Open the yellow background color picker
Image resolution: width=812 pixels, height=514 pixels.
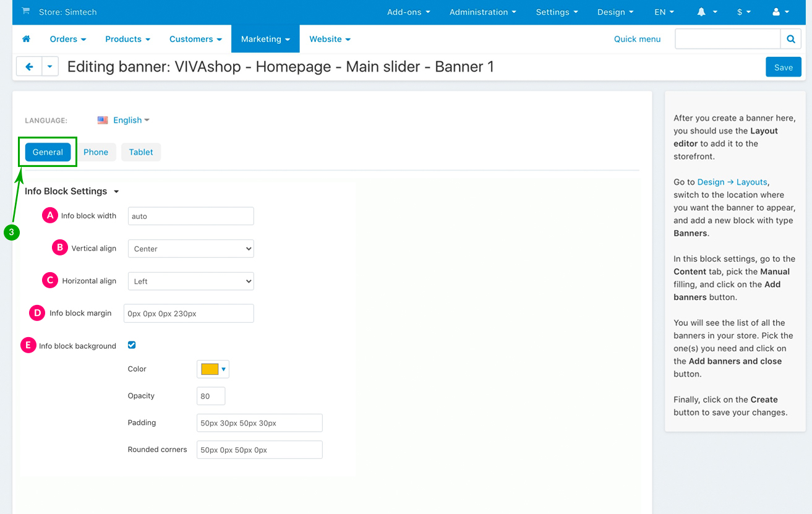point(213,369)
